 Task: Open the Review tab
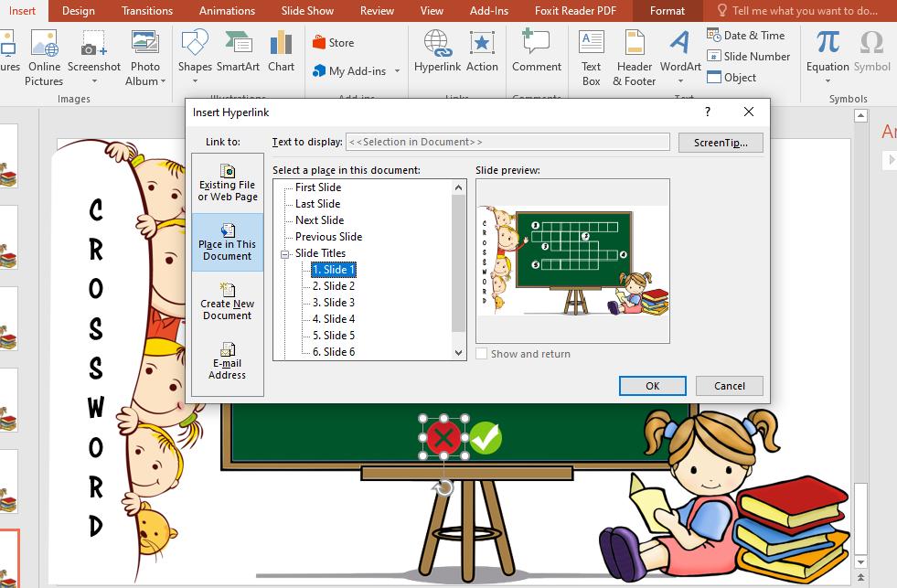(377, 11)
